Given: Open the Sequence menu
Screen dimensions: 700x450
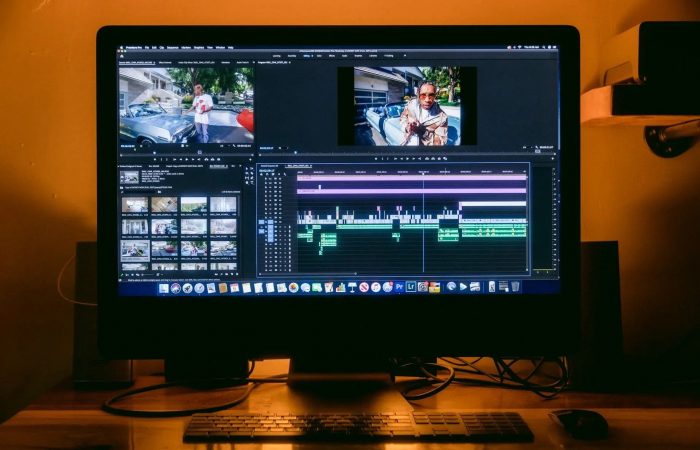Looking at the screenshot, I should [172, 48].
